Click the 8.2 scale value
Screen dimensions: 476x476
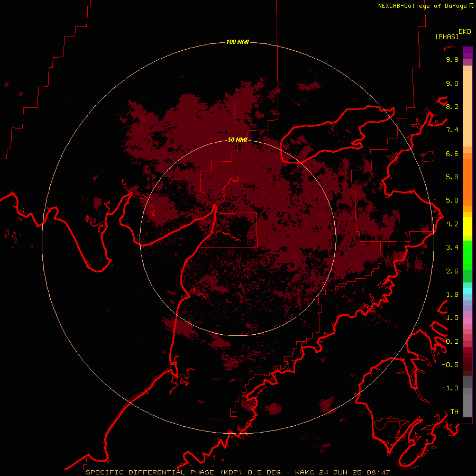pyautogui.click(x=452, y=106)
